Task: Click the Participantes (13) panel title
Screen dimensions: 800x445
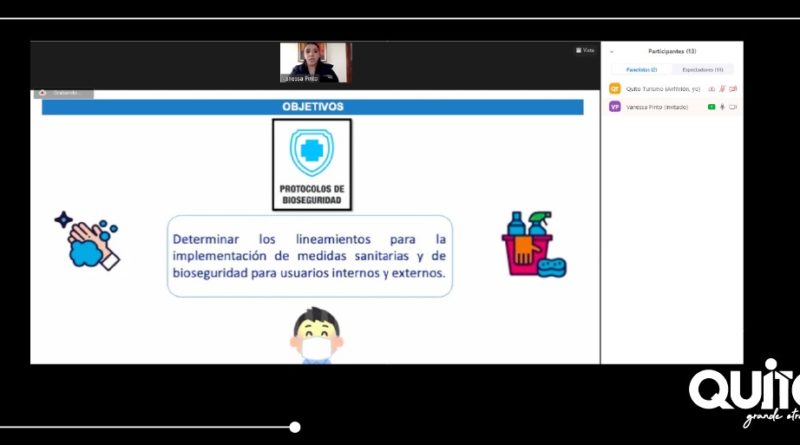Action: 672,51
